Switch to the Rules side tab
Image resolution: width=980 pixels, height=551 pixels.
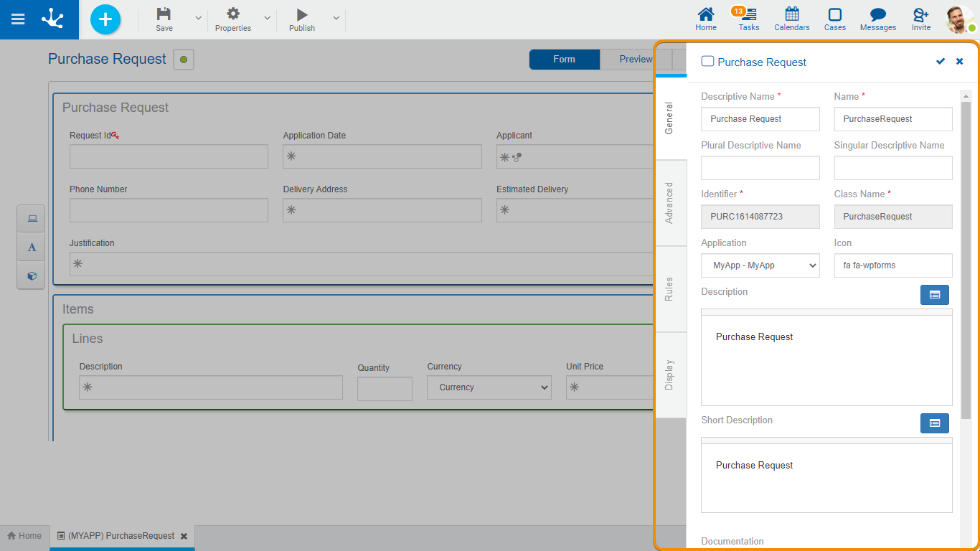pos(669,289)
